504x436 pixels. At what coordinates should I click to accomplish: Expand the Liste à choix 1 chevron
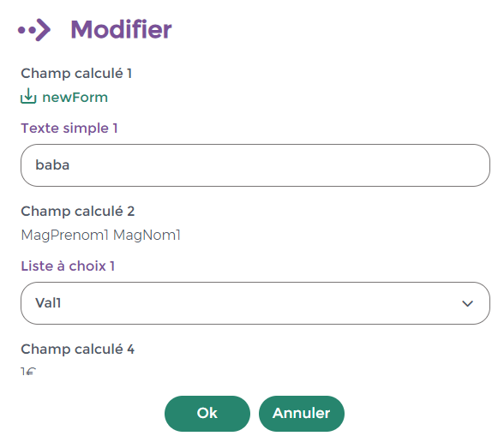(x=467, y=303)
